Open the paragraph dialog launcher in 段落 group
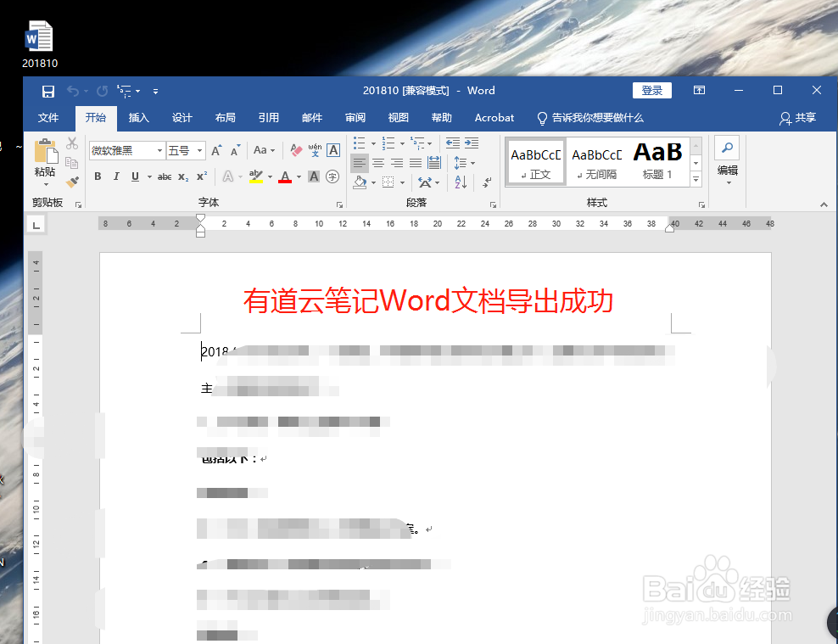The height and width of the screenshot is (644, 838). [x=494, y=204]
